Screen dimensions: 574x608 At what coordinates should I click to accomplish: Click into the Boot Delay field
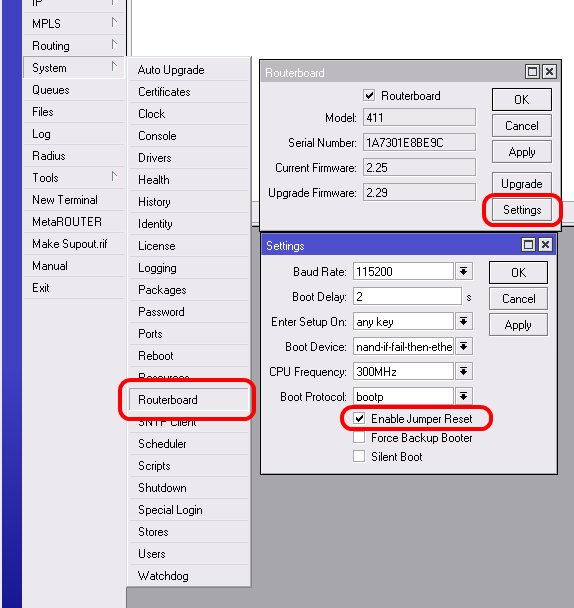point(407,297)
